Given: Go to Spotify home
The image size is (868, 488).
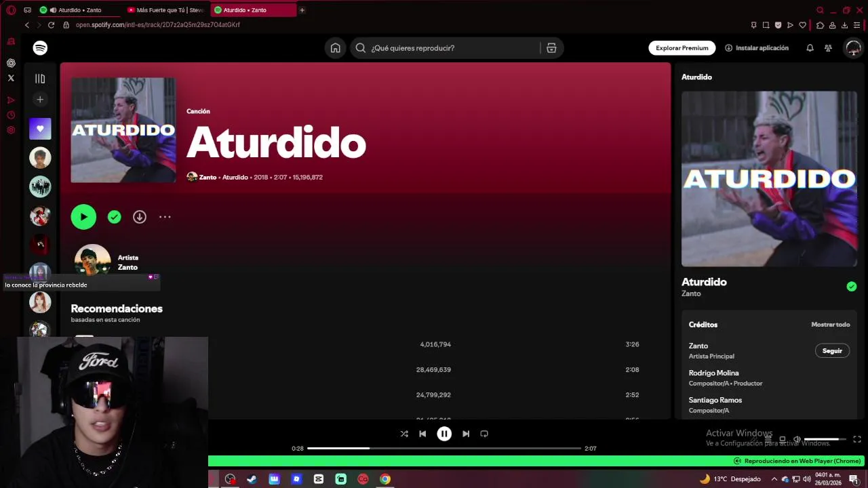Looking at the screenshot, I should point(335,48).
